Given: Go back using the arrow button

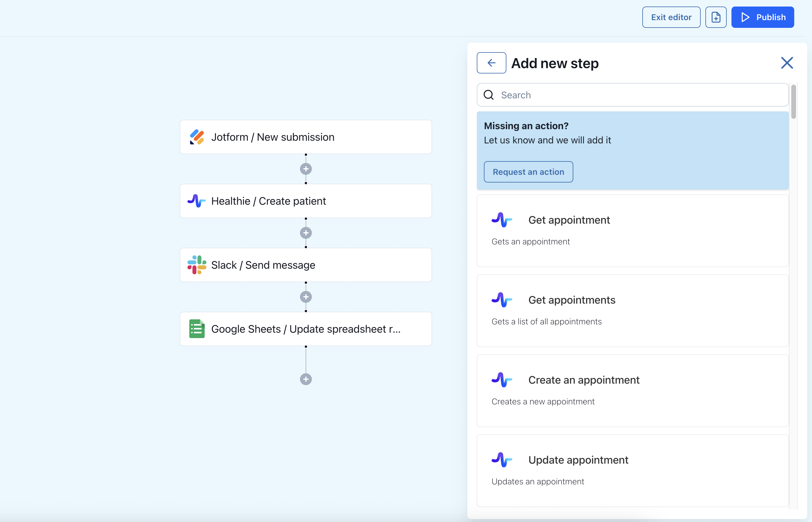Looking at the screenshot, I should [x=492, y=63].
